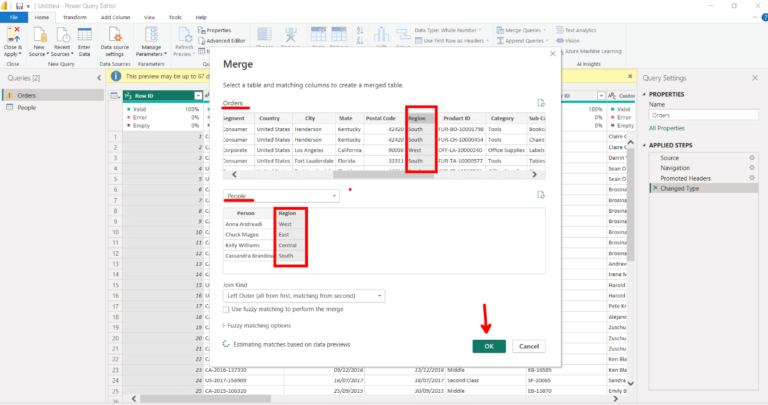Open the All Properties link
Image resolution: width=768 pixels, height=405 pixels.
coord(667,128)
